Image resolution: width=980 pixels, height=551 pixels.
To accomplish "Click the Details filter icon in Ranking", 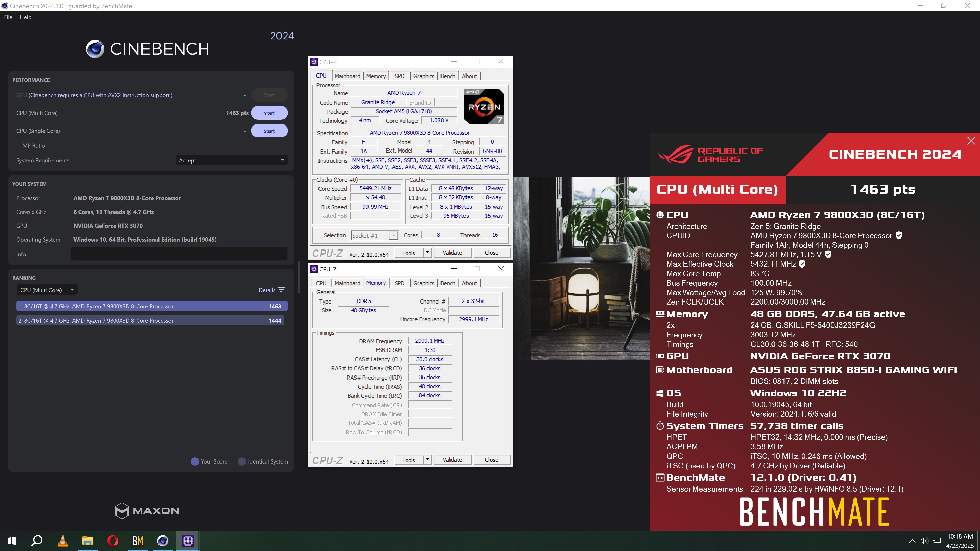I will click(x=281, y=290).
